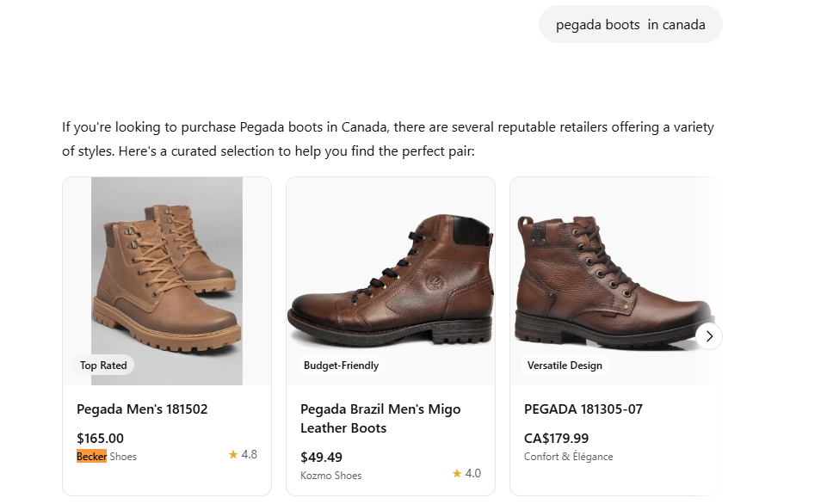Screen dimensions: 827x504
Task: Open the PEGADA 181305-07 product title
Action: pyautogui.click(x=583, y=409)
